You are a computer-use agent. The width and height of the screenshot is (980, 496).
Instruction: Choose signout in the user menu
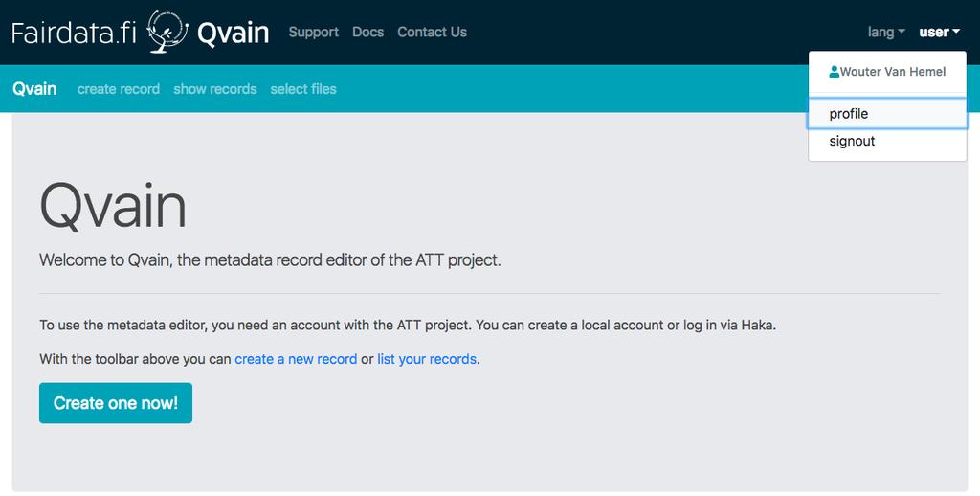click(x=887, y=142)
